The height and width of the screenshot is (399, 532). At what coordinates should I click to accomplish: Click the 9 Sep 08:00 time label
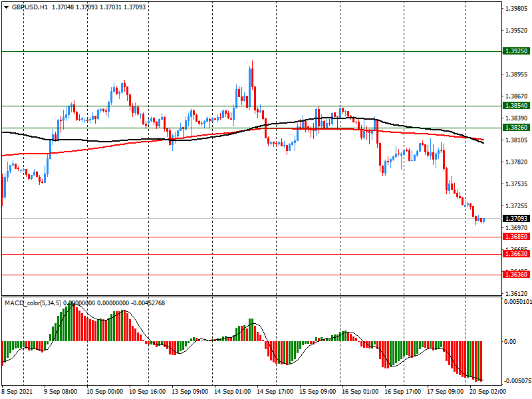(x=61, y=392)
